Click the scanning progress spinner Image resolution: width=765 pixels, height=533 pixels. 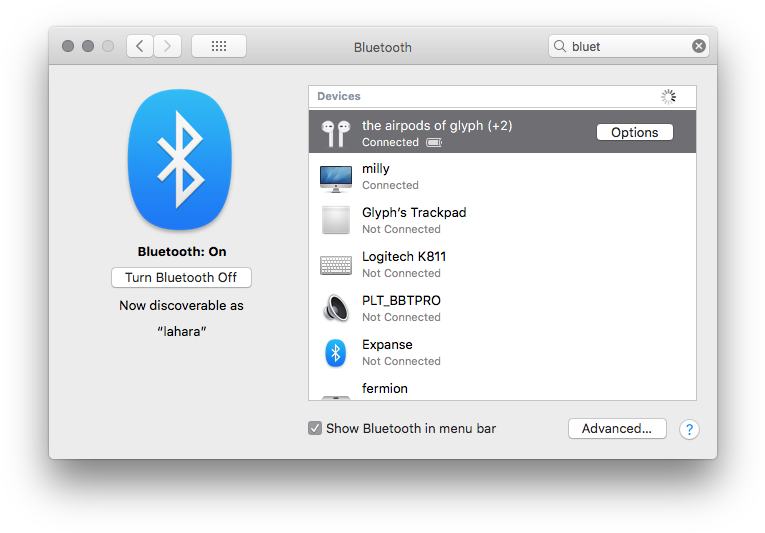(x=668, y=97)
